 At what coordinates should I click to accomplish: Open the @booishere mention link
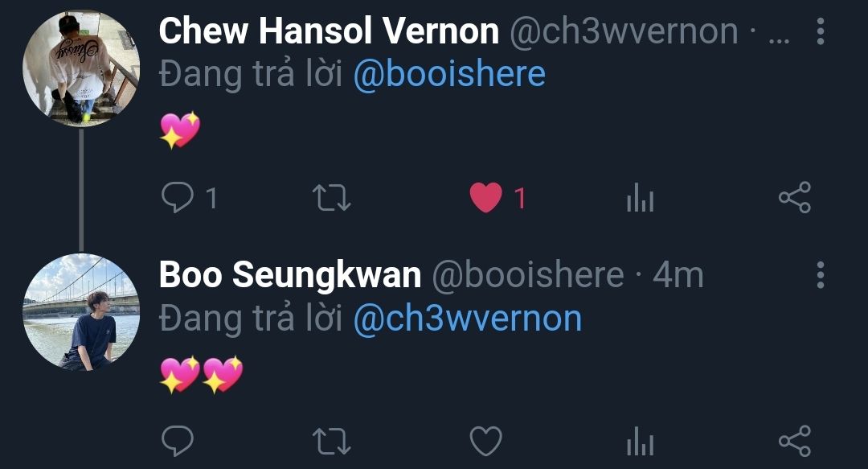pos(449,75)
